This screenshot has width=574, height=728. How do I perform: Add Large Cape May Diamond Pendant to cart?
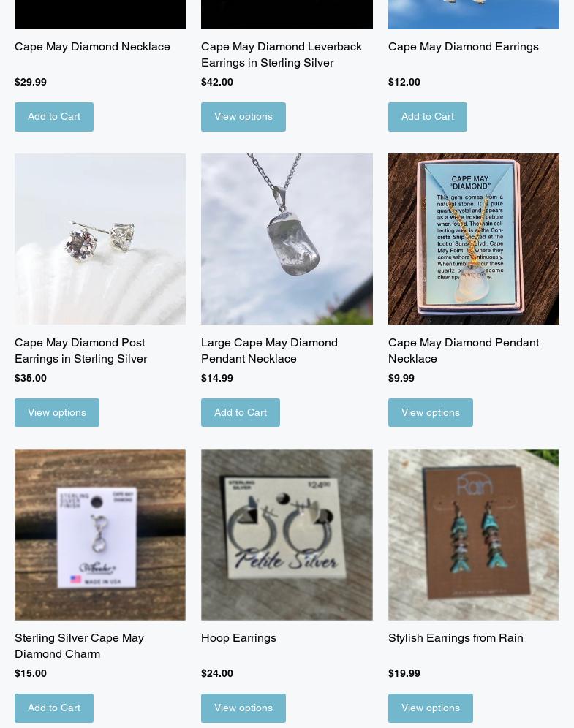click(x=241, y=412)
